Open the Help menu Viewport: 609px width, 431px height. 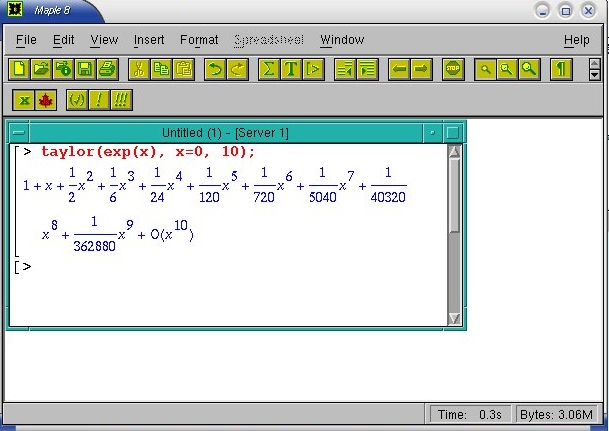[576, 40]
